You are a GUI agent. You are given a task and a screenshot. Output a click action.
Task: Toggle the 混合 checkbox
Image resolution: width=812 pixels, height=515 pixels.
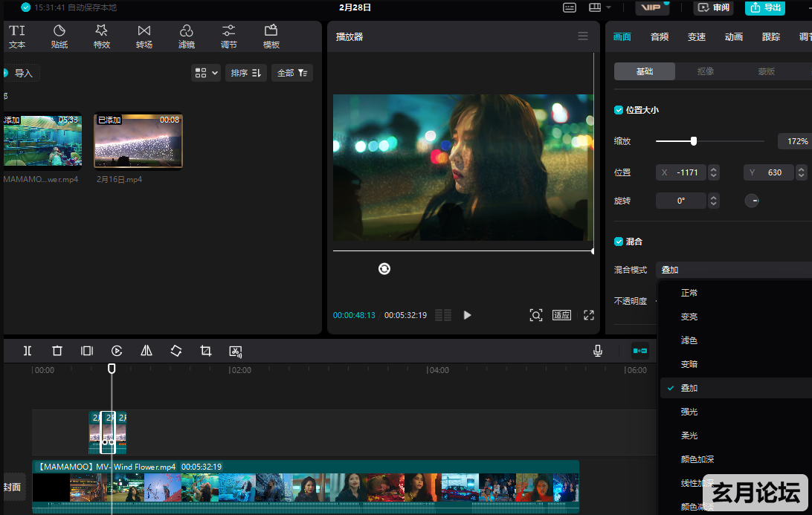619,242
